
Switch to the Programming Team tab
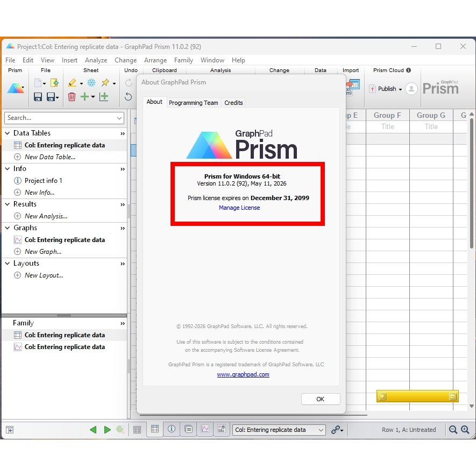(194, 103)
